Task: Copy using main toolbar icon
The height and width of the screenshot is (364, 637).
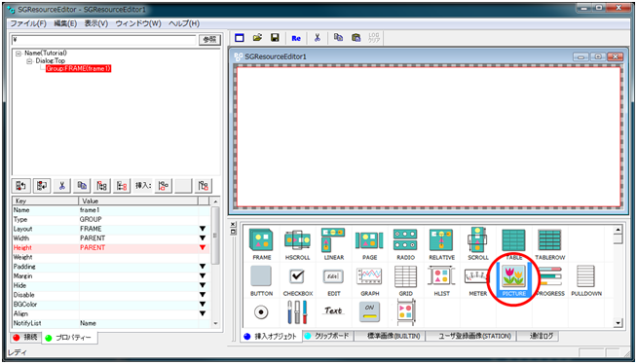Action: 338,38
